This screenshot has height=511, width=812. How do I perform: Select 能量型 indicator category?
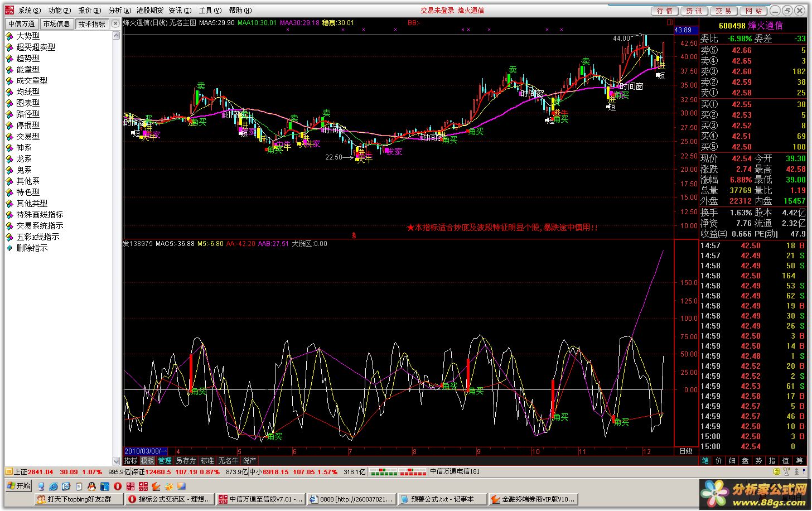[x=28, y=69]
